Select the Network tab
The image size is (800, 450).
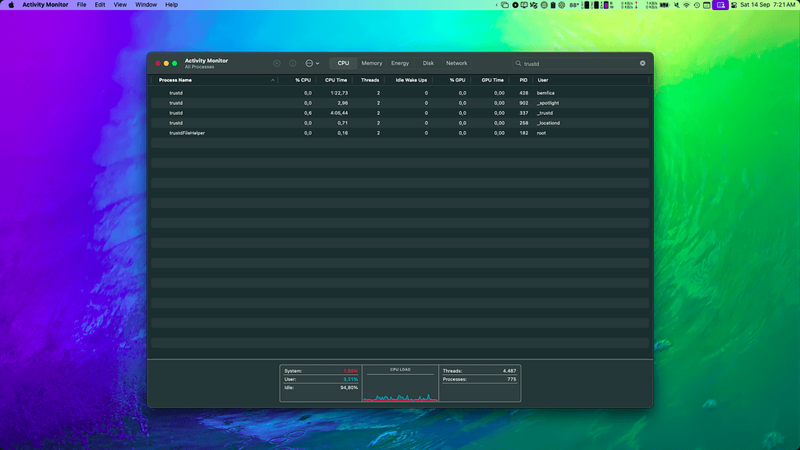456,63
